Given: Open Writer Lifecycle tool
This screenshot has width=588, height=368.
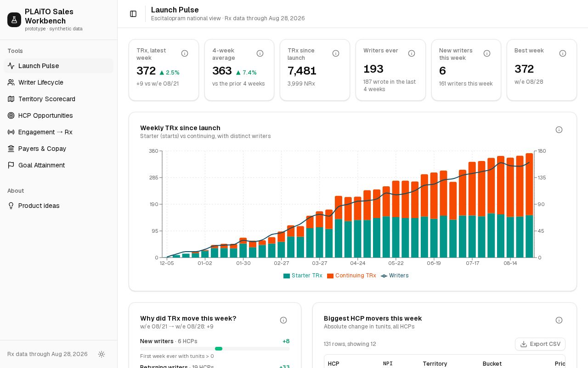Looking at the screenshot, I should pos(58,82).
